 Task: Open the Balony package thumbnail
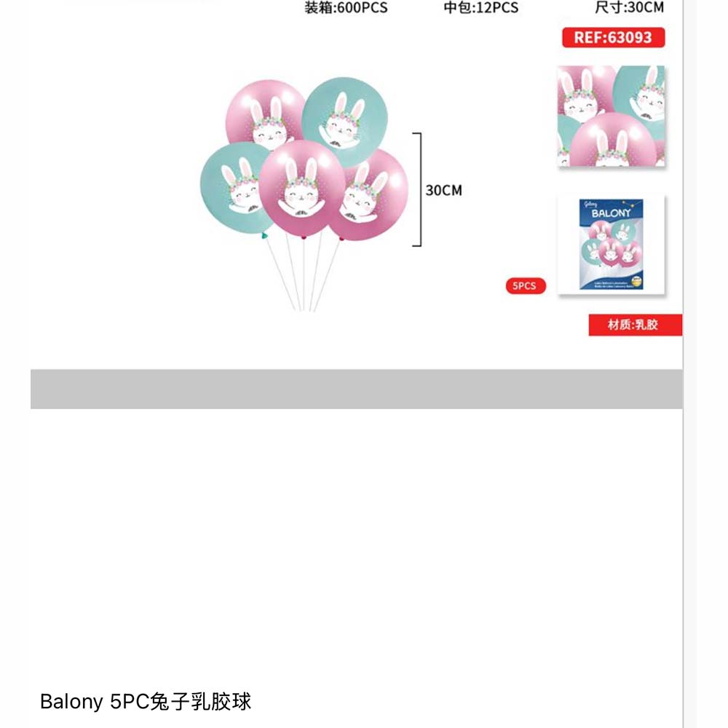(x=611, y=245)
